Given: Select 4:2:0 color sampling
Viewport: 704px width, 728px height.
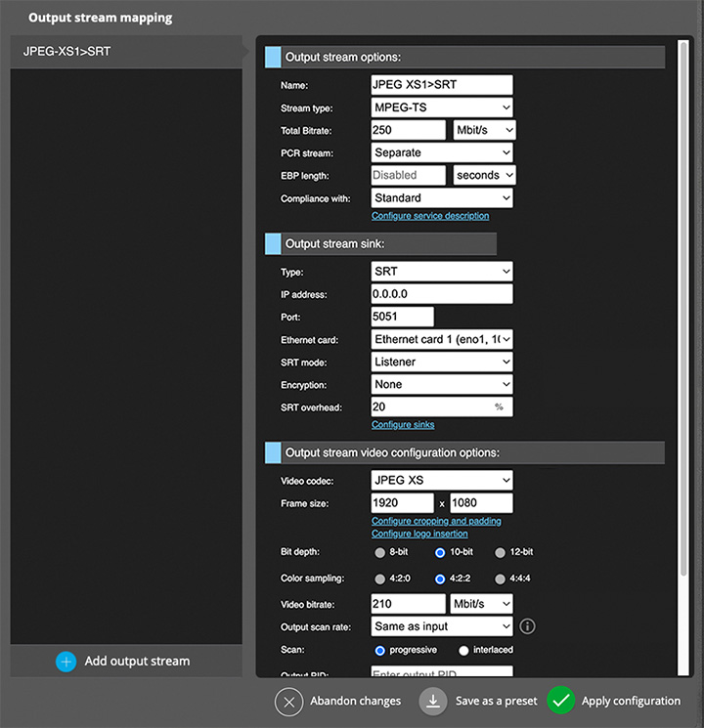Looking at the screenshot, I should click(380, 578).
